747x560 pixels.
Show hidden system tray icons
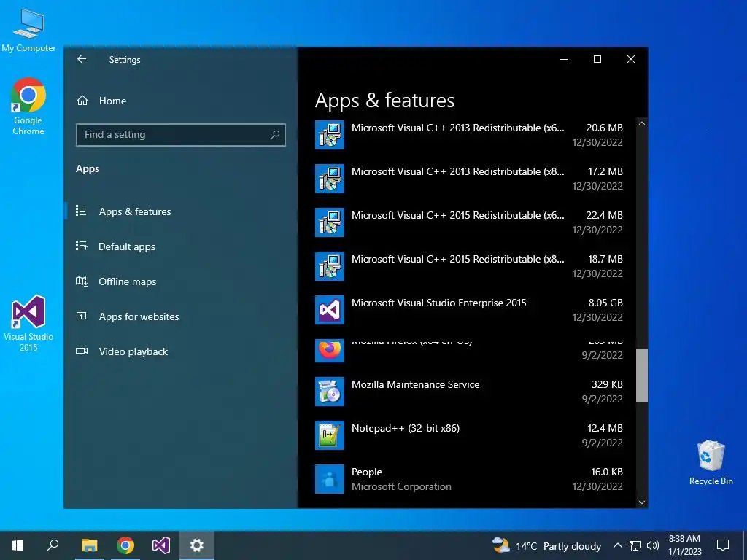pyautogui.click(x=617, y=545)
